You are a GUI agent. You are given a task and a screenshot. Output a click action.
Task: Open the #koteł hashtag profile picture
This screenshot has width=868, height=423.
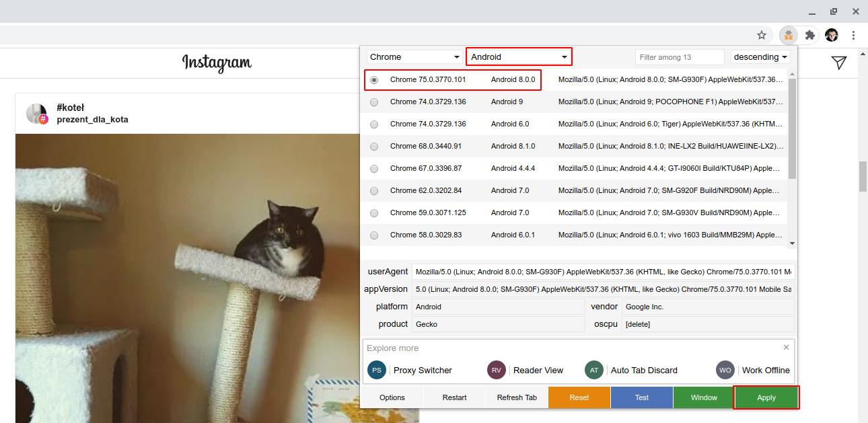point(37,114)
